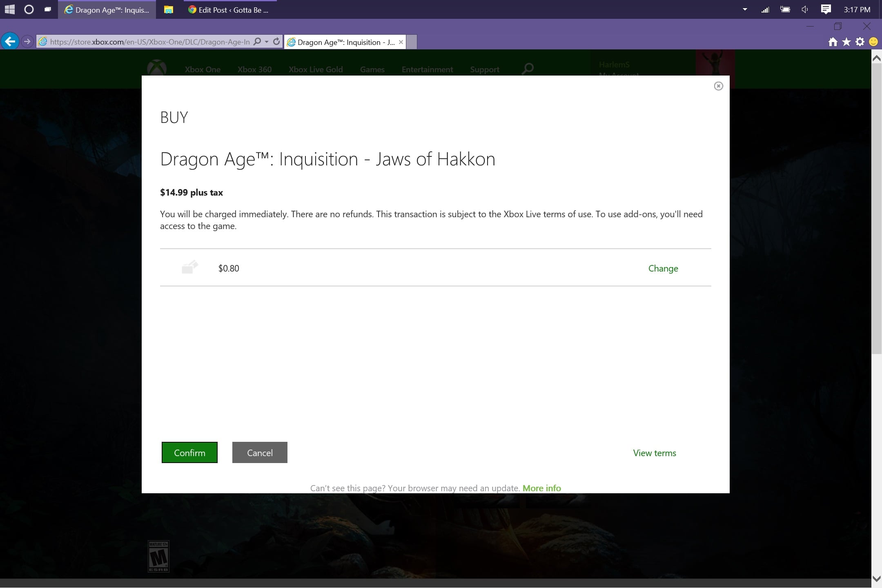Click the volume speaker in system tray

coord(804,9)
